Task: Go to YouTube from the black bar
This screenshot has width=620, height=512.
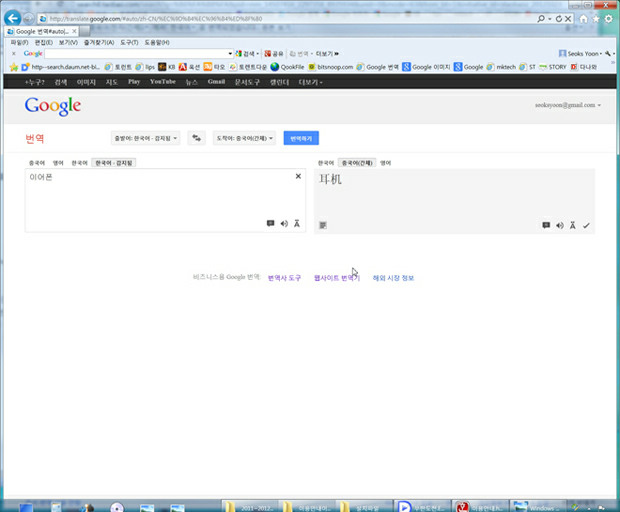Action: coord(163,81)
